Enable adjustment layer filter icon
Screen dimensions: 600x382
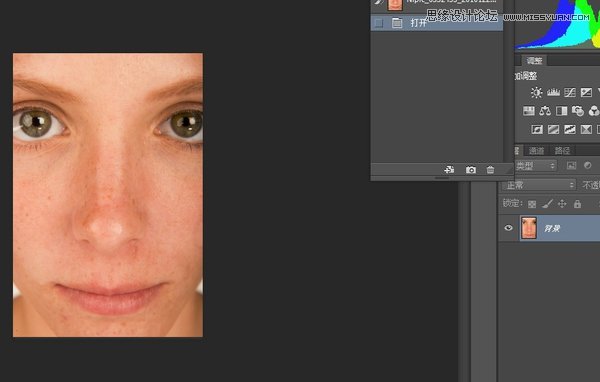(x=588, y=165)
